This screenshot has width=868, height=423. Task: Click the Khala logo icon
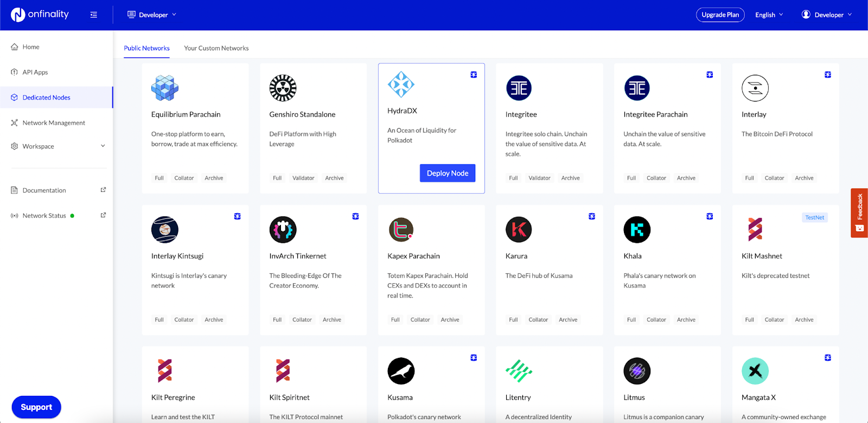click(637, 229)
